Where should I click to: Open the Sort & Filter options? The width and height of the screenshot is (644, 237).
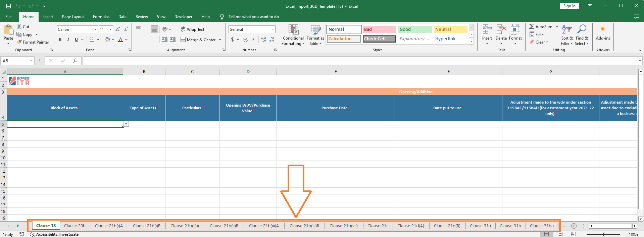pyautogui.click(x=567, y=35)
